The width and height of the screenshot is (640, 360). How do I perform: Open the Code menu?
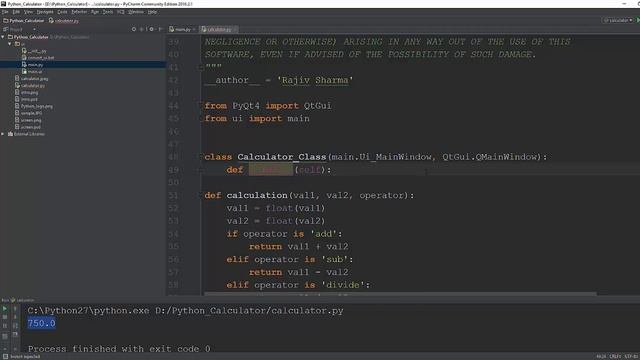click(62, 12)
